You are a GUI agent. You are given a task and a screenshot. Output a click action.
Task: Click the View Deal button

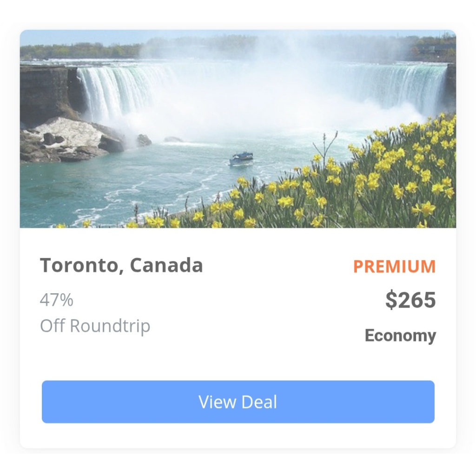[x=238, y=402]
